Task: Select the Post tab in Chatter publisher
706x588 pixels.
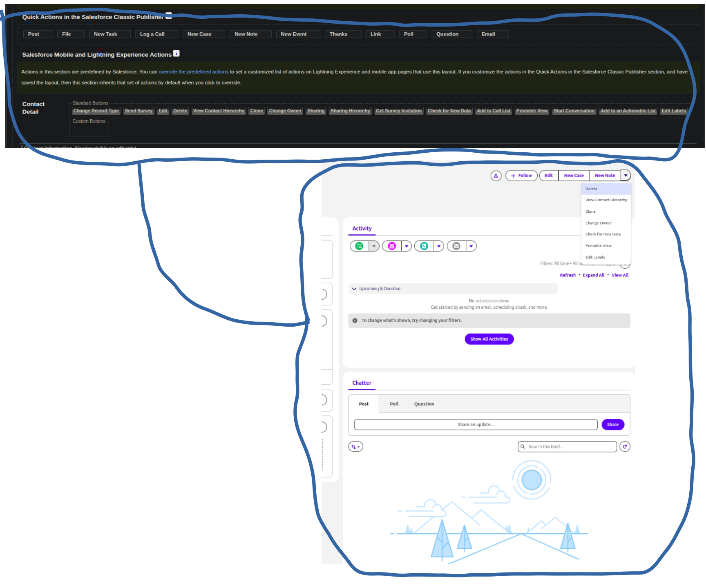Action: (x=364, y=404)
